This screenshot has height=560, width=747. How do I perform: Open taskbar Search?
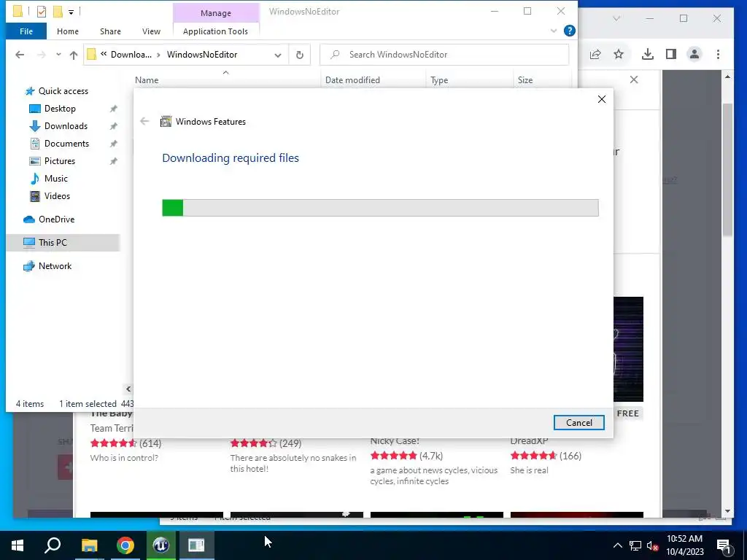click(x=53, y=545)
